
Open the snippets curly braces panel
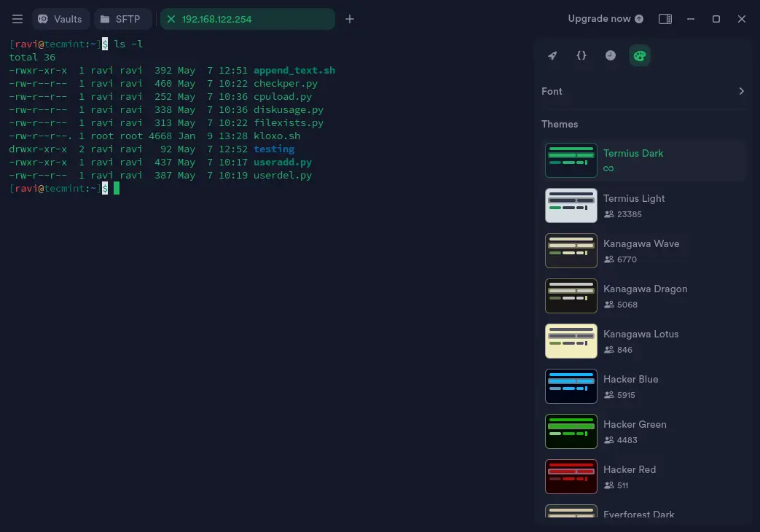[581, 55]
